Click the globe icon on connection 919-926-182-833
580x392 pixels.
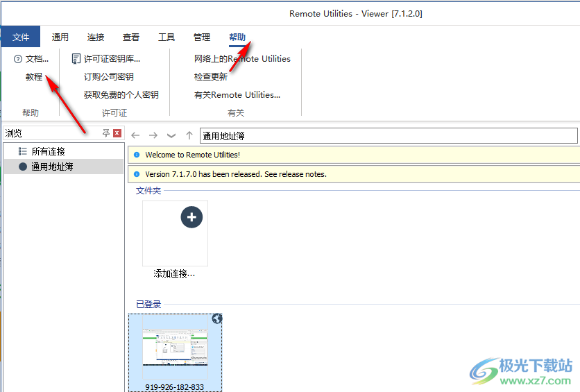(216, 318)
